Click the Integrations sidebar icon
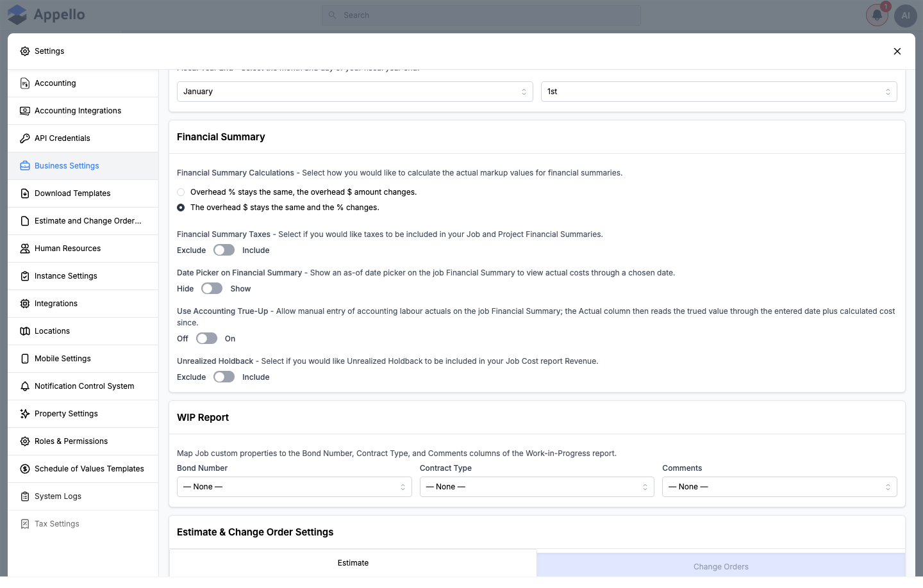 pos(25,304)
